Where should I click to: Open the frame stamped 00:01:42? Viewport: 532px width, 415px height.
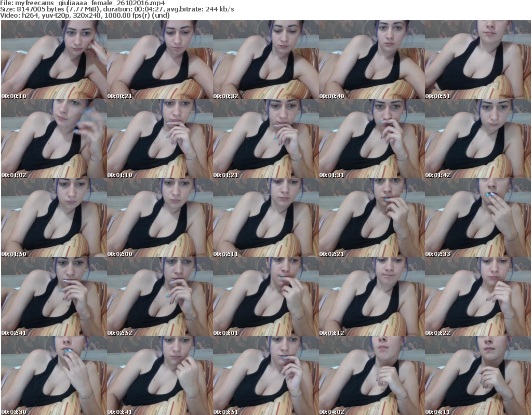click(478, 139)
